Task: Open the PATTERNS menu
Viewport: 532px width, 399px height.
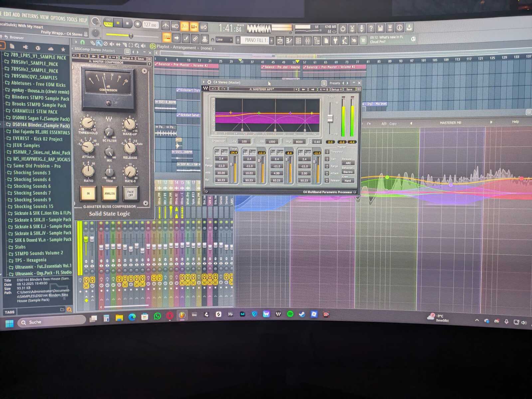Action: (x=30, y=16)
